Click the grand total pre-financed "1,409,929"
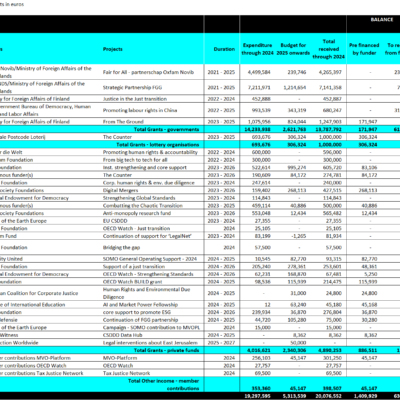This screenshot has height=400, width=400. coord(366,396)
